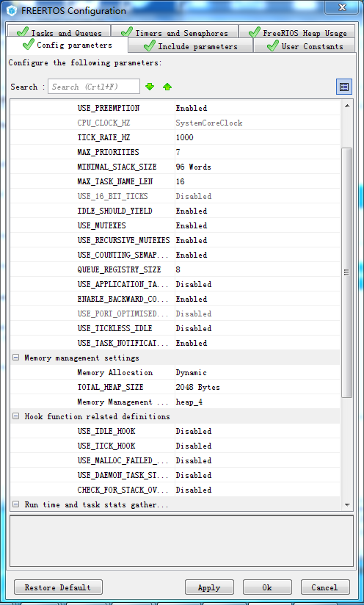Click the search previous green up arrow

pyautogui.click(x=167, y=87)
